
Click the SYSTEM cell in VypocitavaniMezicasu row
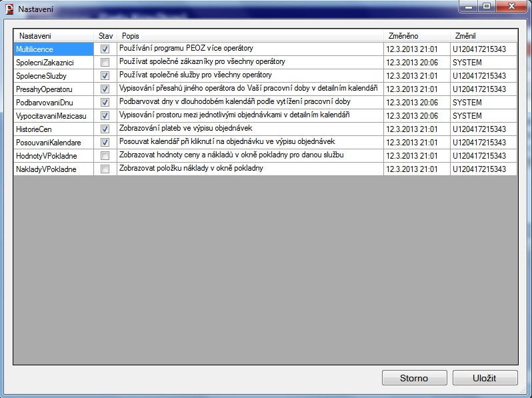pos(484,116)
